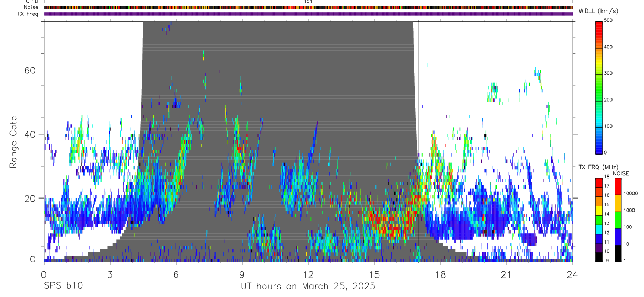Click the Range Gate axis label
The width and height of the screenshot is (644, 297).
point(13,142)
